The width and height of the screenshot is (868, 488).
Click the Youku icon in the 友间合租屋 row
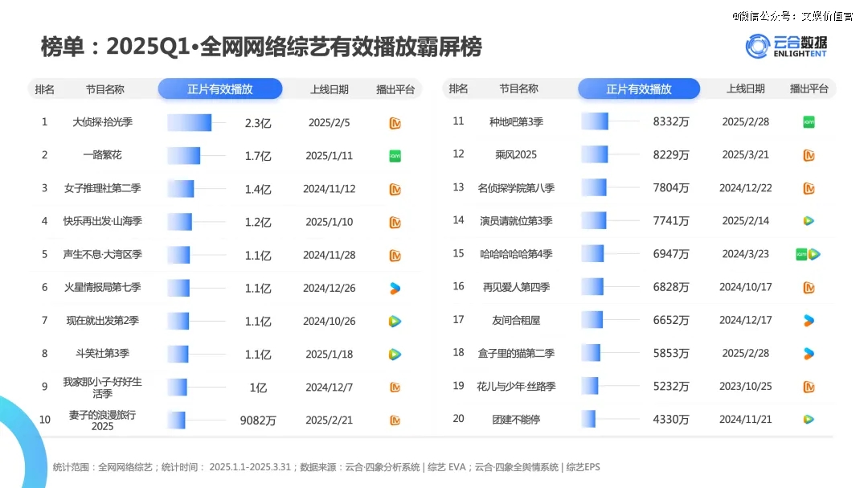[x=809, y=320]
